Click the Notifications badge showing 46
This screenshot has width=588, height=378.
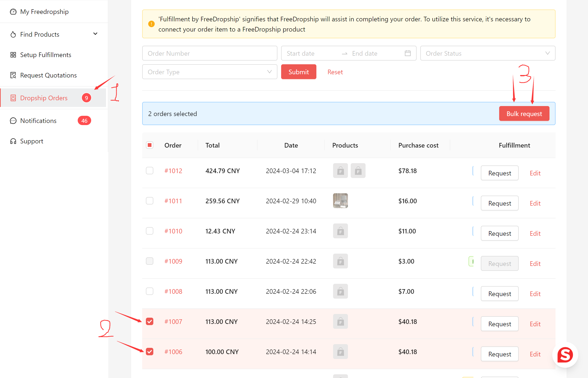coord(84,121)
